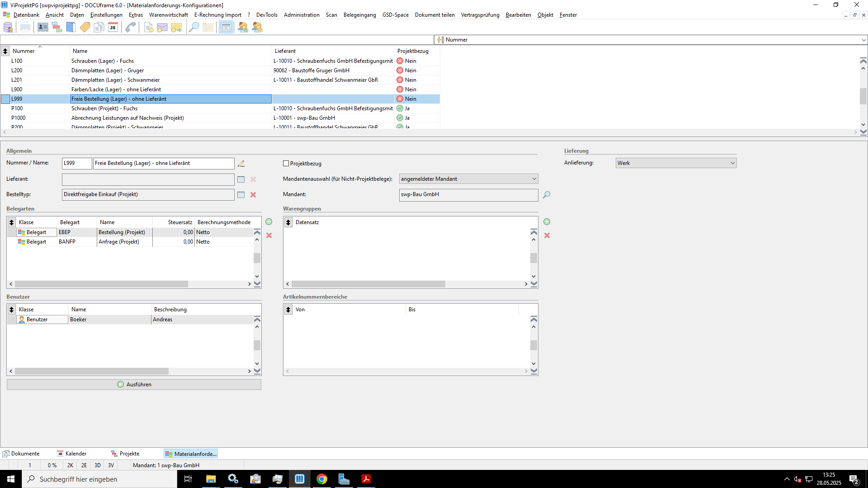The image size is (868, 488).
Task: Click the Ausführen button
Action: pyautogui.click(x=134, y=385)
